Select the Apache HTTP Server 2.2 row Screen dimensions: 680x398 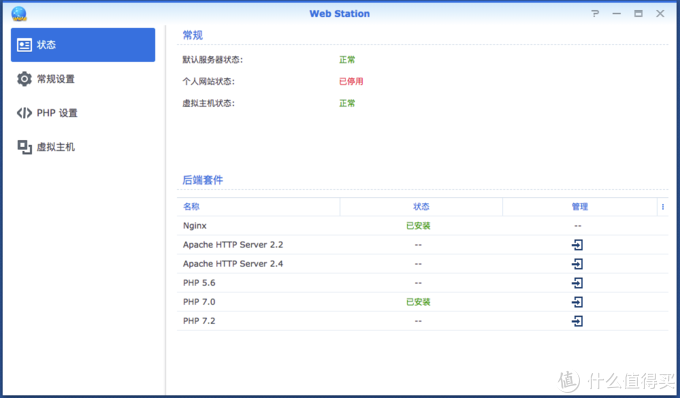coord(422,245)
